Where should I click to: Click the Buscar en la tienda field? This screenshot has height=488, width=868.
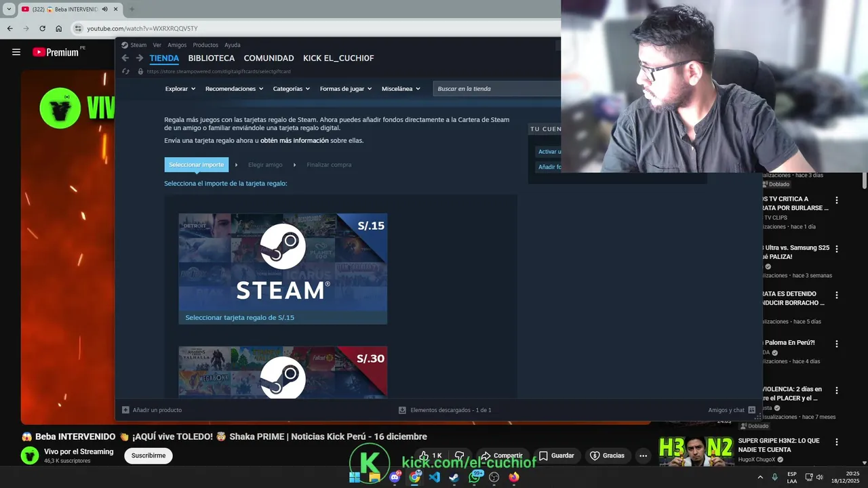pos(497,89)
